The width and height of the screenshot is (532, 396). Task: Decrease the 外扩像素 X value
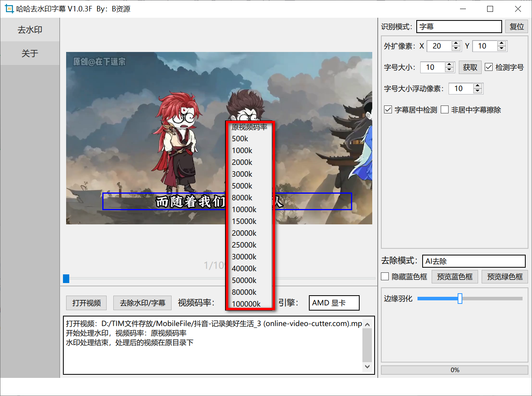(x=456, y=48)
